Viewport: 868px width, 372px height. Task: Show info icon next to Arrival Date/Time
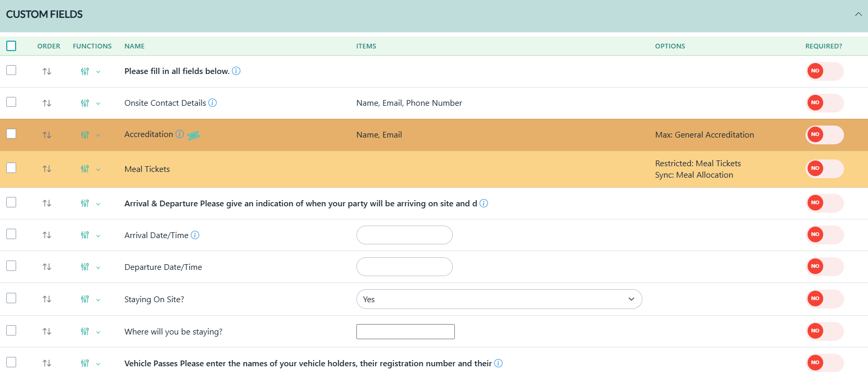(195, 235)
